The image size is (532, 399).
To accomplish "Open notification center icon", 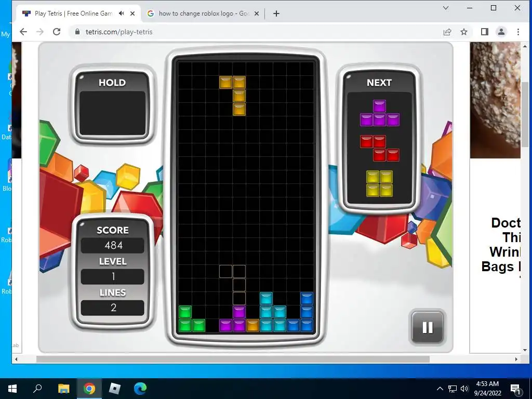I will pos(515,389).
